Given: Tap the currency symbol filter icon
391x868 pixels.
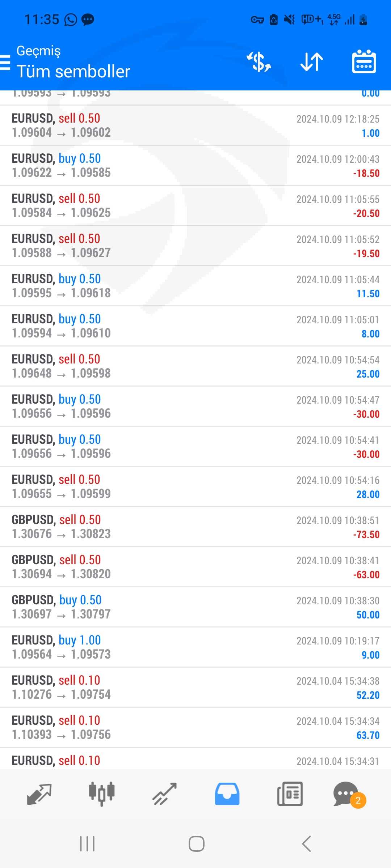Looking at the screenshot, I should 259,62.
